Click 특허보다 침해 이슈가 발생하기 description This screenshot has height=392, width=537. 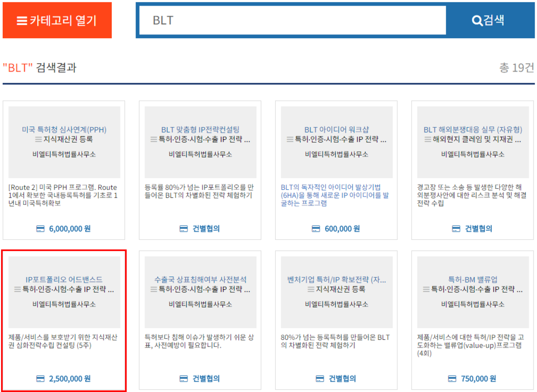click(x=200, y=341)
